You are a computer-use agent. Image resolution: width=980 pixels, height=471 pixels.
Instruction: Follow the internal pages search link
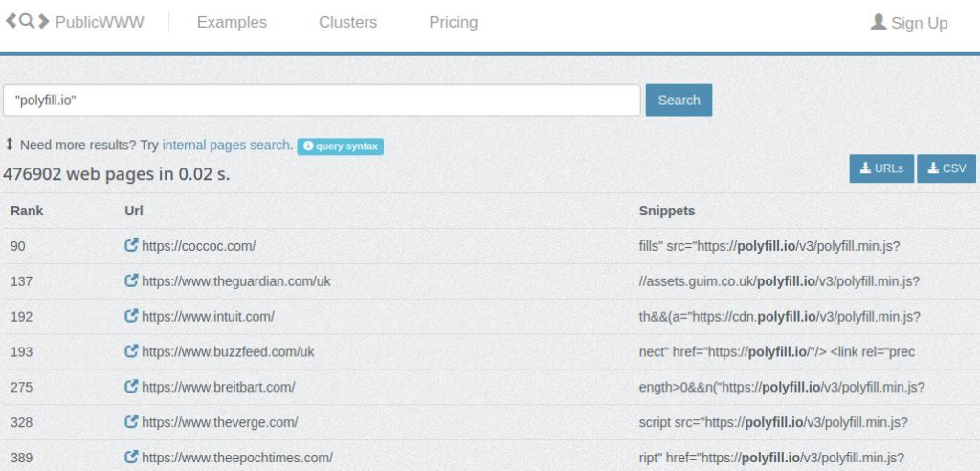tap(226, 146)
